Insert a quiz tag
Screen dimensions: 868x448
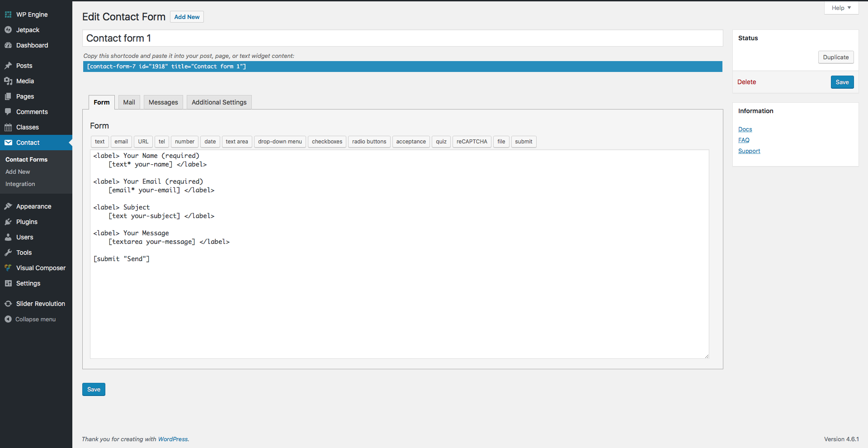[x=441, y=142]
